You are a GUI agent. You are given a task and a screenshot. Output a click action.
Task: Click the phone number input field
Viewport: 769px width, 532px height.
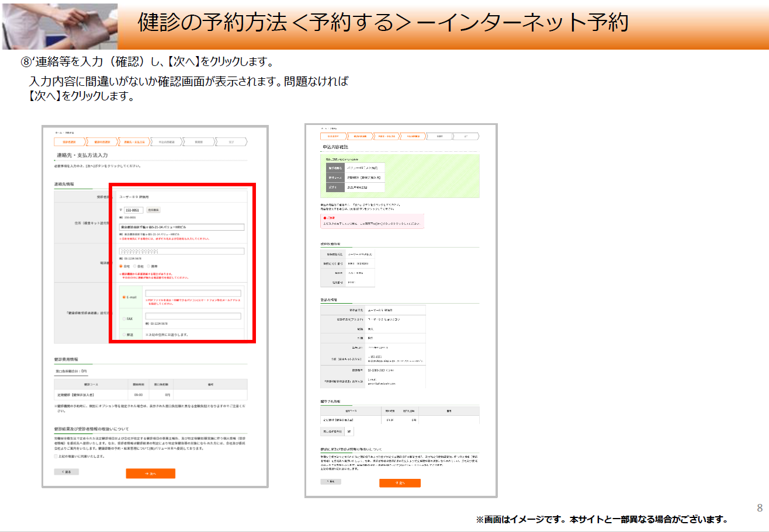(181, 251)
